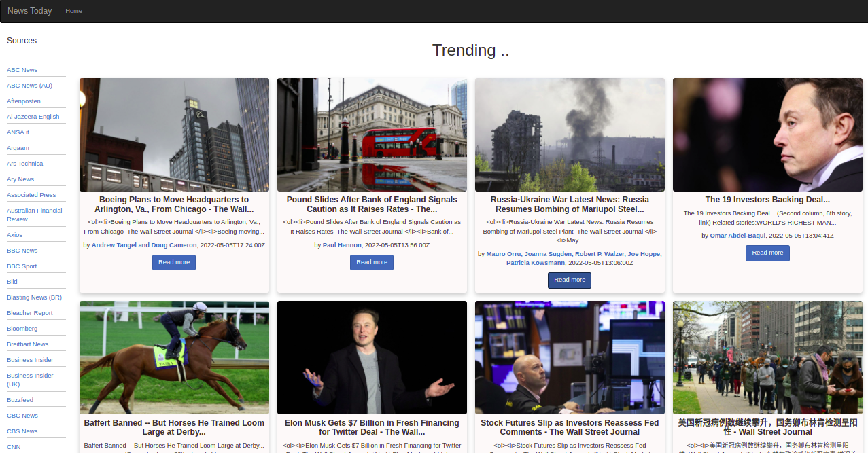Open Associated Press source
This screenshot has height=453, width=868.
pos(31,195)
